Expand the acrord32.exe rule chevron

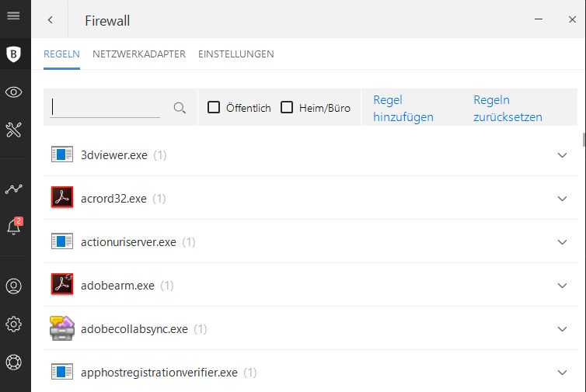(562, 198)
